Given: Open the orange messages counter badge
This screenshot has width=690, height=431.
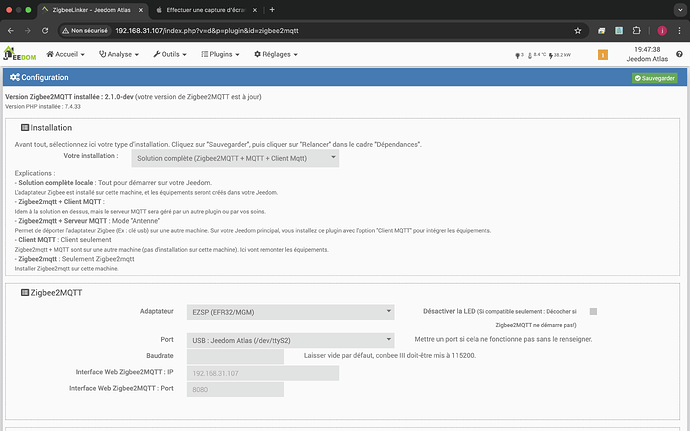Looking at the screenshot, I should (603, 55).
